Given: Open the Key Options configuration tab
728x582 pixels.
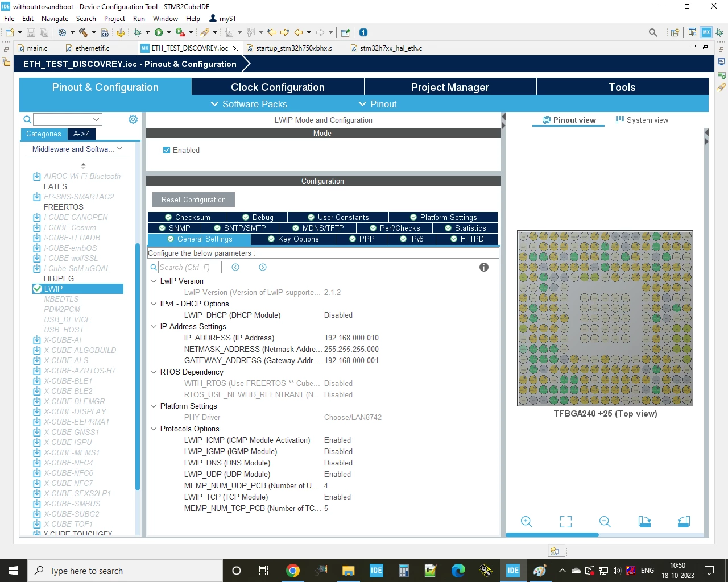Looking at the screenshot, I should (293, 239).
